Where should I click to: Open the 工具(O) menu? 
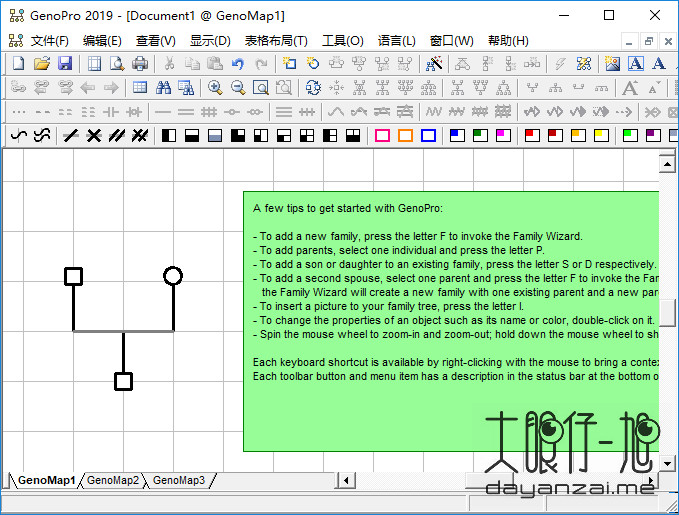(343, 41)
